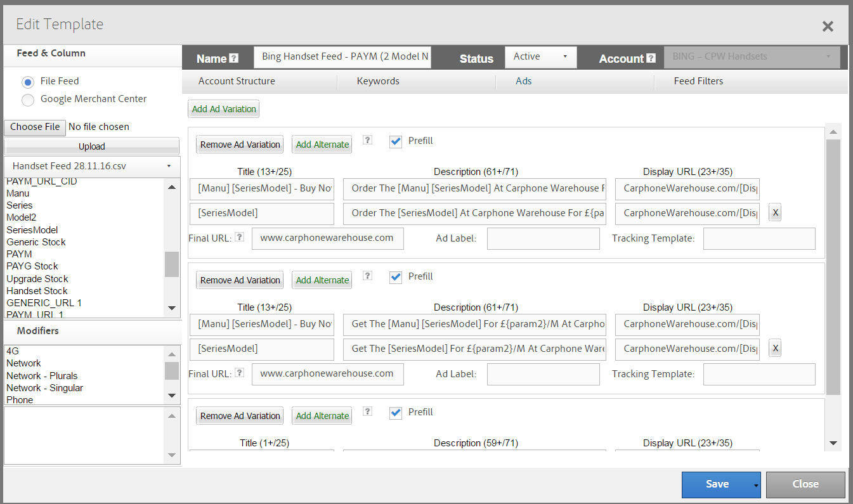Switch to the Keywords tab
This screenshot has width=853, height=504.
[378, 81]
